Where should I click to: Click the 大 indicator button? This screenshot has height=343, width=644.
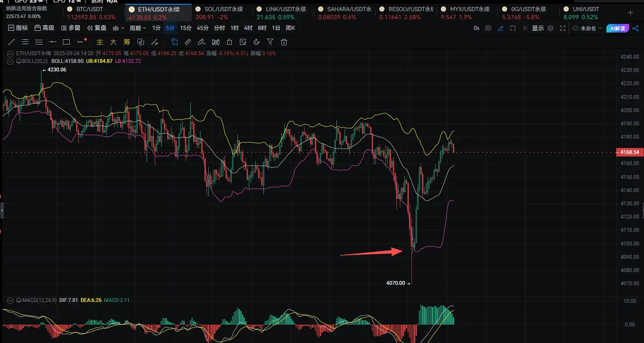click(x=113, y=42)
